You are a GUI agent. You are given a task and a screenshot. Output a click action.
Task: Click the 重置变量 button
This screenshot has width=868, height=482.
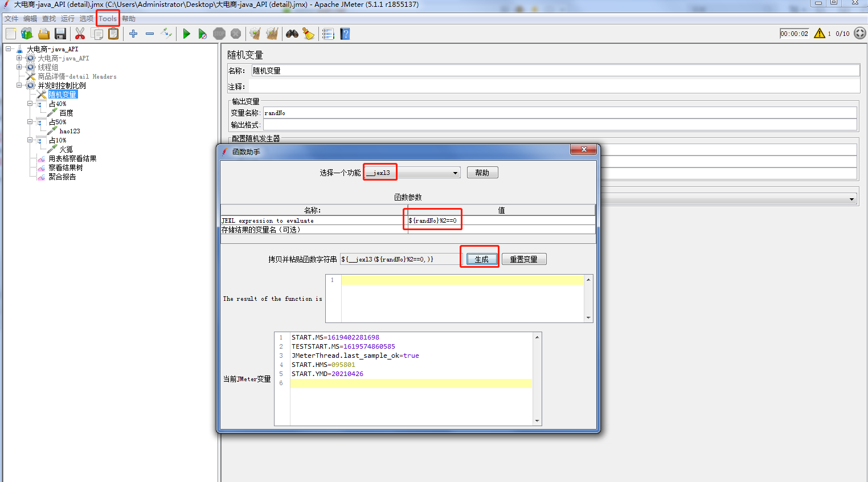click(x=523, y=259)
